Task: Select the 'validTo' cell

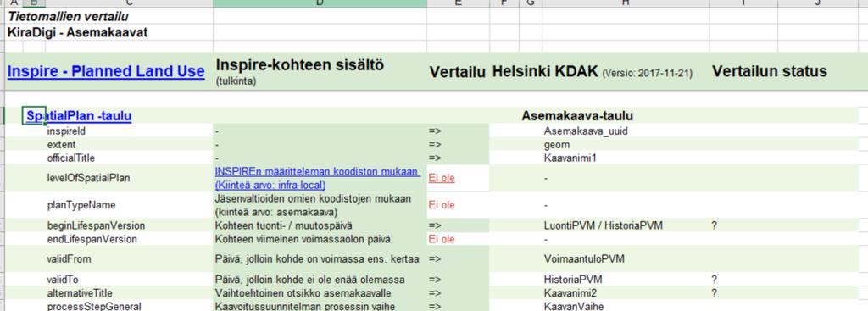Action: (63, 280)
